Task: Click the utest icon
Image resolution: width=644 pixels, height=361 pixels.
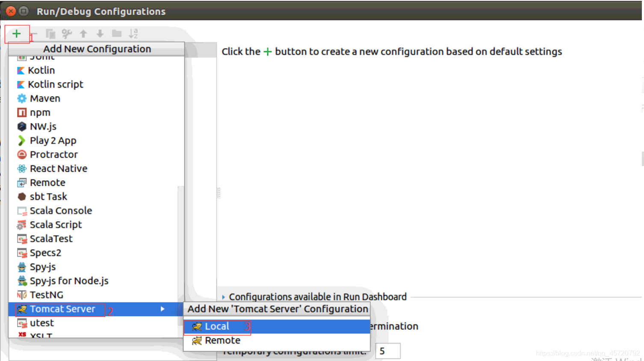Action: (22, 323)
